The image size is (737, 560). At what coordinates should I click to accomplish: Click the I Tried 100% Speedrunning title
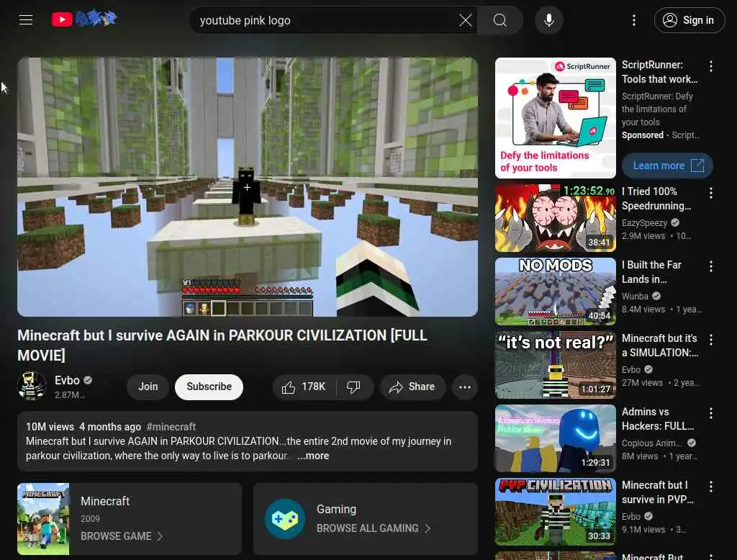[656, 199]
